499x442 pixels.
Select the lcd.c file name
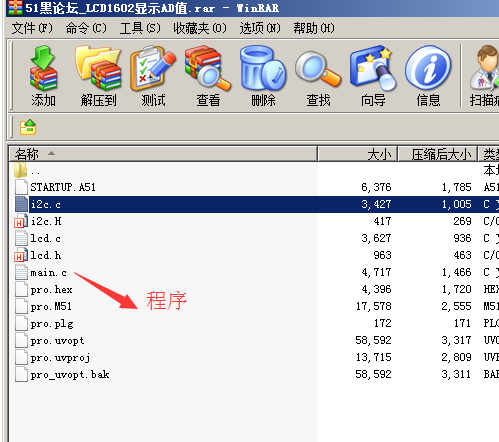[46, 238]
